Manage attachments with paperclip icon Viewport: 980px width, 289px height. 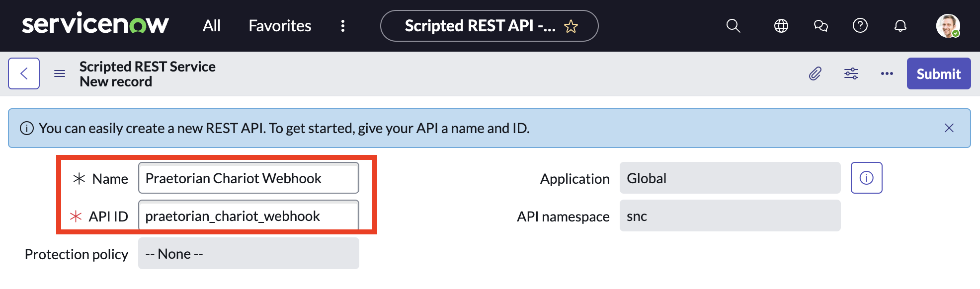pos(815,73)
